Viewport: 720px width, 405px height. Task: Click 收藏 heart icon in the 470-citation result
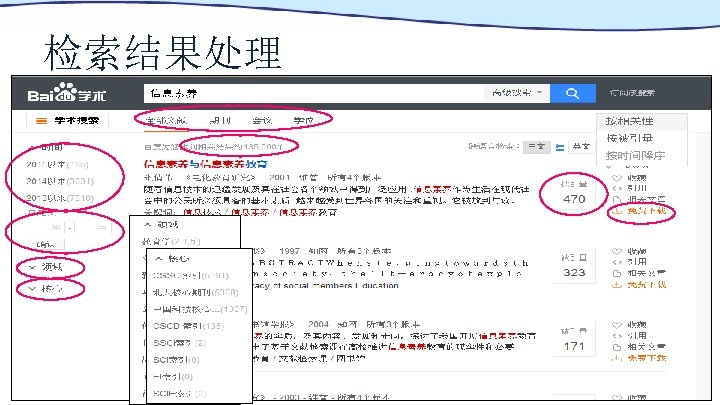pos(617,178)
